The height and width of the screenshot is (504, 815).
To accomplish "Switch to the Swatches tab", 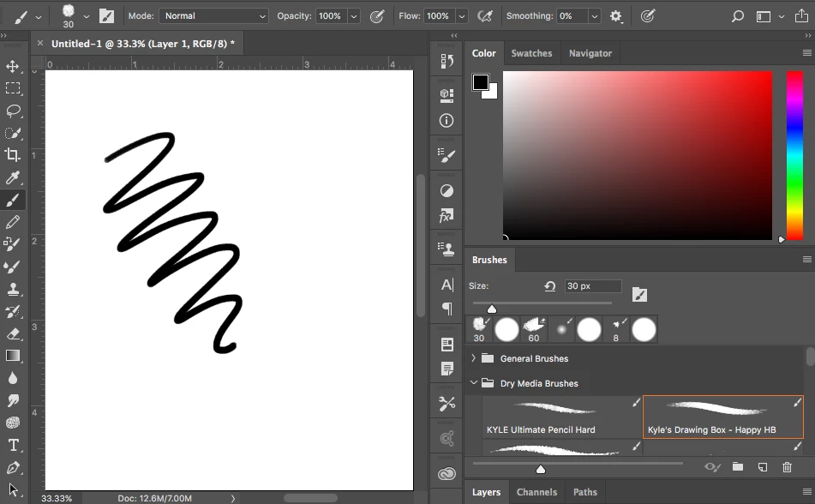I will tap(531, 53).
